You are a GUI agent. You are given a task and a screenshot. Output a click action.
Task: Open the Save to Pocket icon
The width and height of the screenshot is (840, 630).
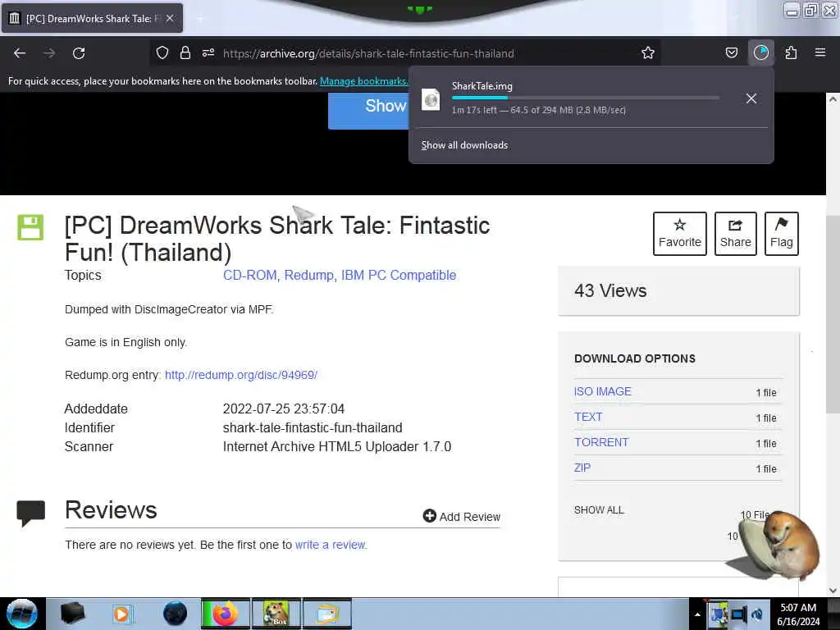[x=731, y=52]
